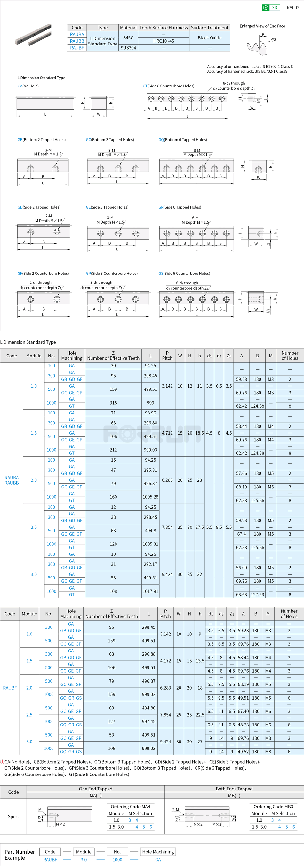The height and width of the screenshot is (868, 304).
Task: Click the Hole Machining box in Part Number Example
Action: (x=158, y=851)
